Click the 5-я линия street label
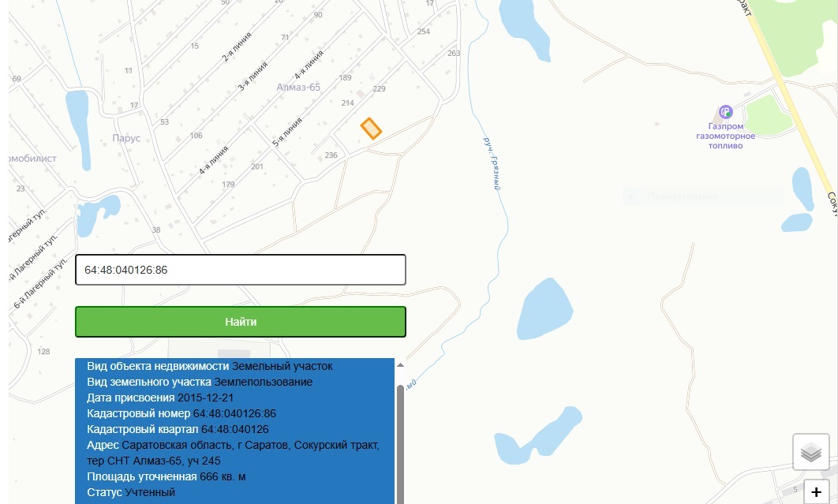Image resolution: width=838 pixels, height=504 pixels. (x=287, y=133)
